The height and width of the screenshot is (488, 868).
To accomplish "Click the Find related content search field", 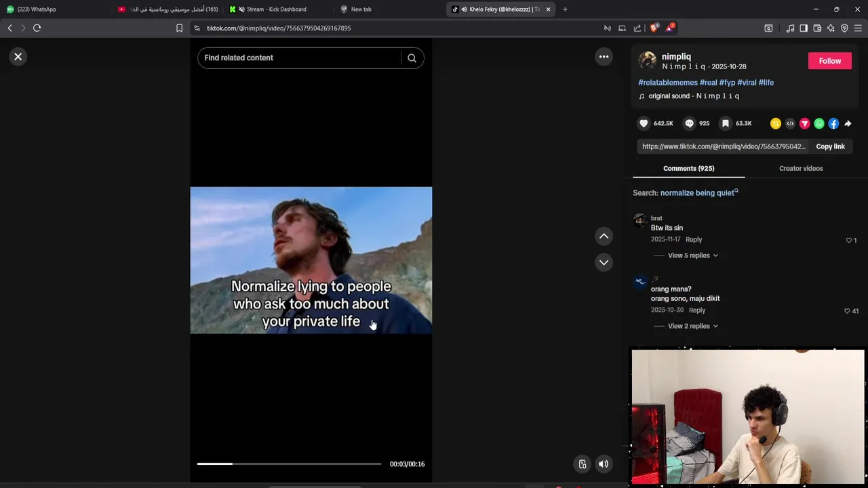I will coord(299,58).
